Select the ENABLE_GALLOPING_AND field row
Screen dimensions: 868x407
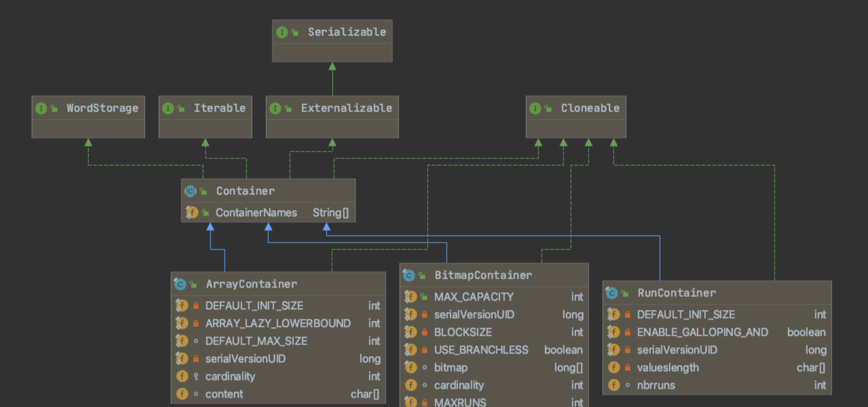(702, 332)
